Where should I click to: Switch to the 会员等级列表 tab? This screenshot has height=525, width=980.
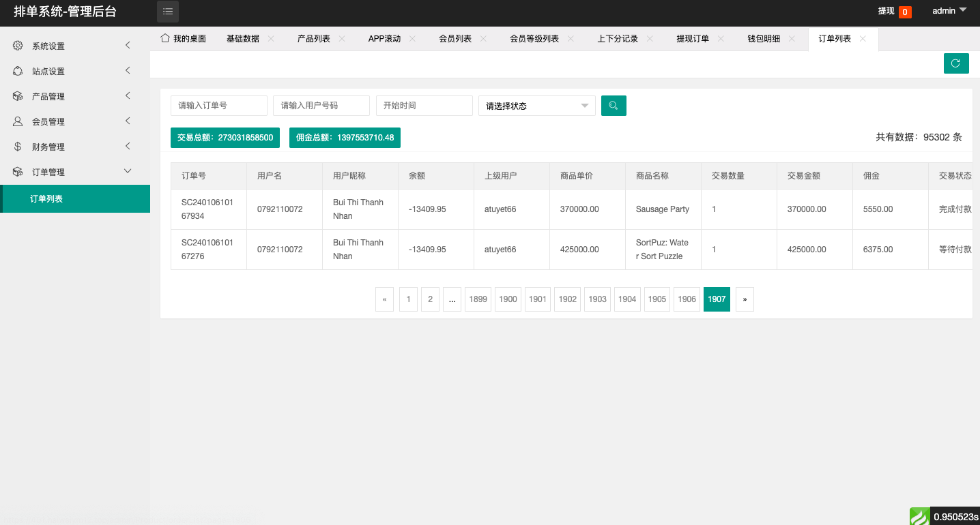534,39
